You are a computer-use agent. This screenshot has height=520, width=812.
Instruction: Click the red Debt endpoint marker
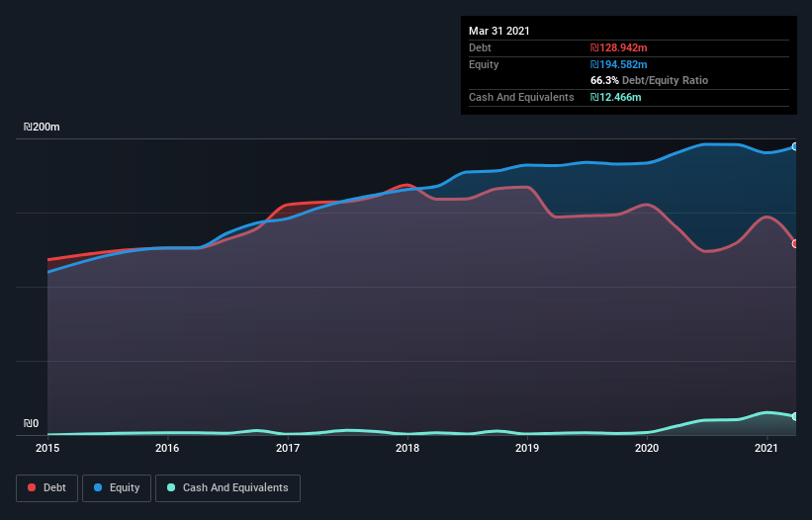click(795, 244)
